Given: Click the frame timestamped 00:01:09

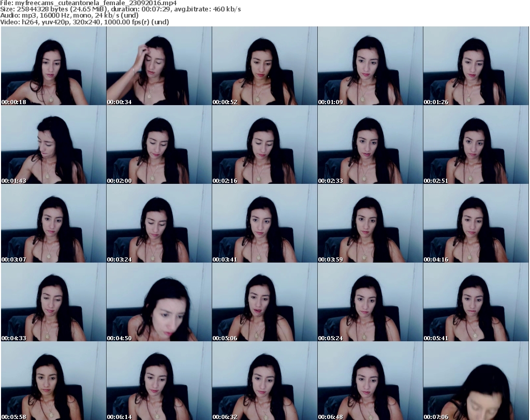Looking at the screenshot, I should (x=370, y=66).
